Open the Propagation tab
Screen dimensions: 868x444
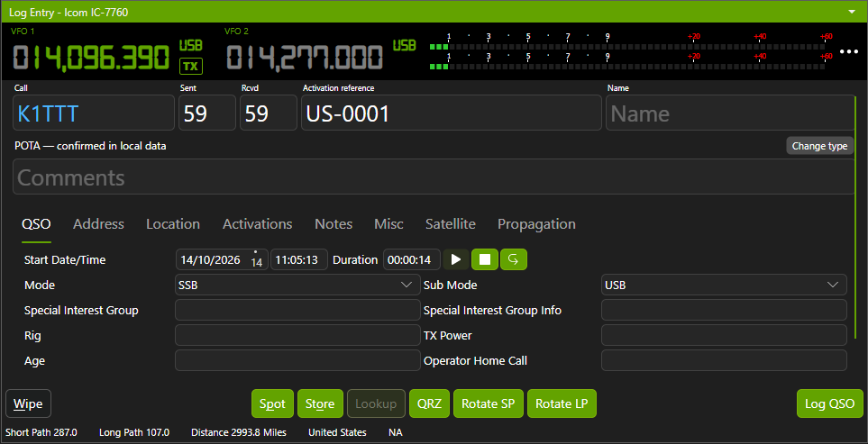pyautogui.click(x=536, y=224)
